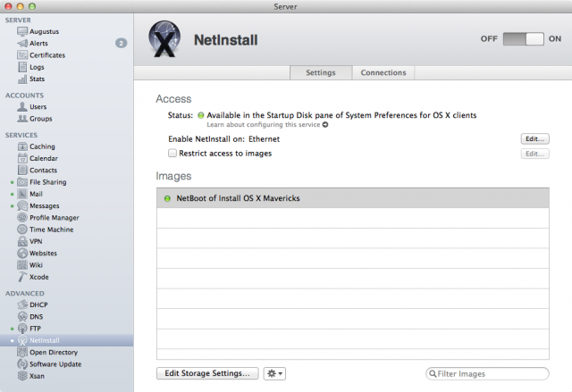Image resolution: width=572 pixels, height=392 pixels.
Task: Open the Xsan service icon
Action: click(x=22, y=376)
